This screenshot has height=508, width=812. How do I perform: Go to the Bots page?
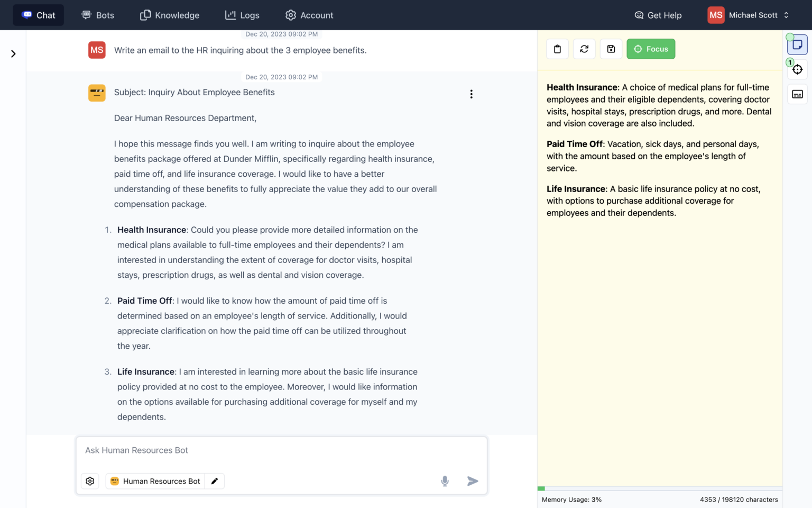tap(98, 15)
